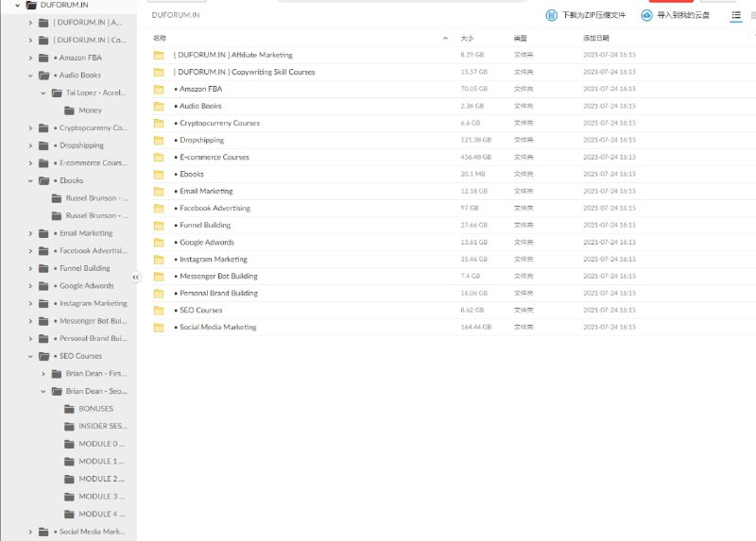Select Messenger Bot Bui... in sidebar tree
This screenshot has height=541, width=756.
(x=93, y=321)
